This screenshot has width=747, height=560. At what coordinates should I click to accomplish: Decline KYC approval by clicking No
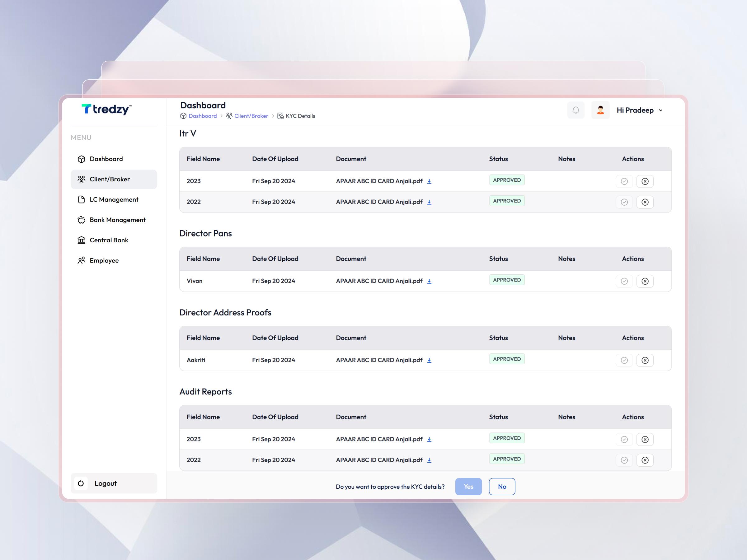(x=502, y=486)
